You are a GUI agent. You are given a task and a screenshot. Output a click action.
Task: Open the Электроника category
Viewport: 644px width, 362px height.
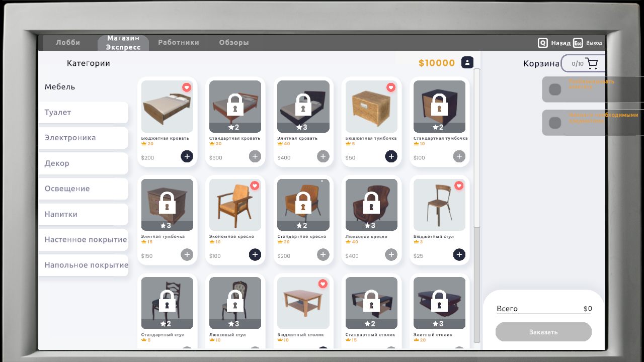[83, 138]
